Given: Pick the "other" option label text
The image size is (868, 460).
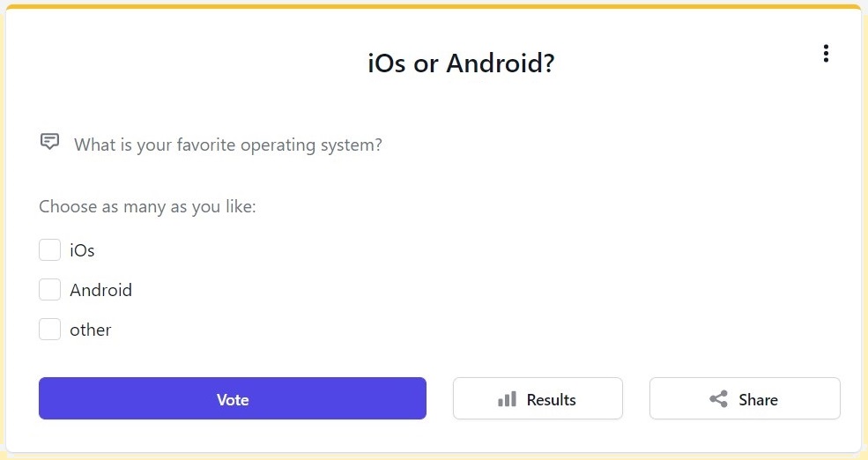Looking at the screenshot, I should [x=91, y=330].
